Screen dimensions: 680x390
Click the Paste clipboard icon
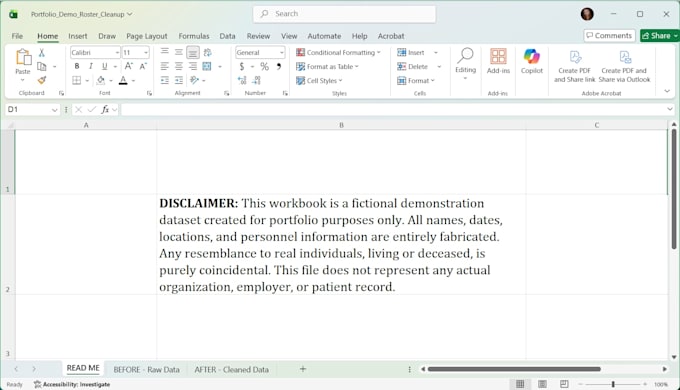23,57
